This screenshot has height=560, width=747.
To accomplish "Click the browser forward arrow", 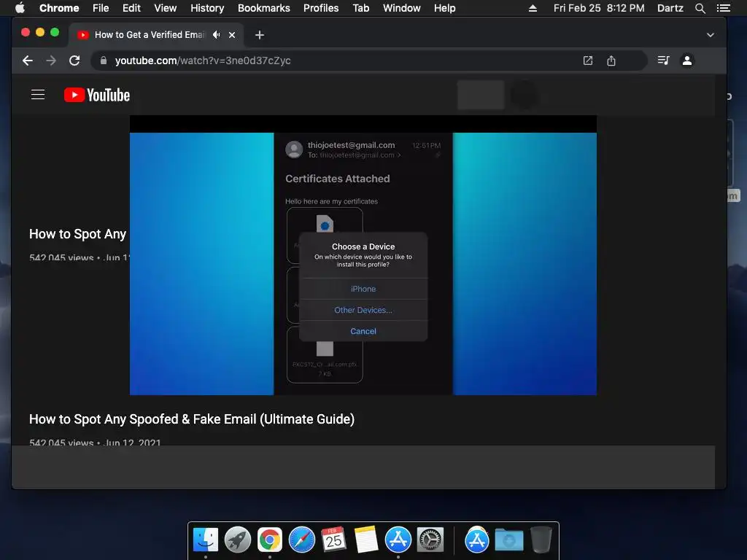I will click(x=51, y=61).
